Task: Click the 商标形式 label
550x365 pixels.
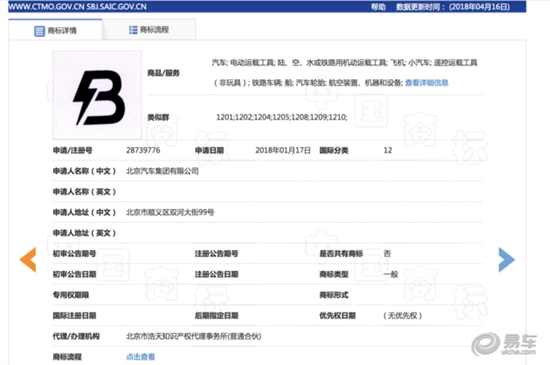Action: point(334,295)
